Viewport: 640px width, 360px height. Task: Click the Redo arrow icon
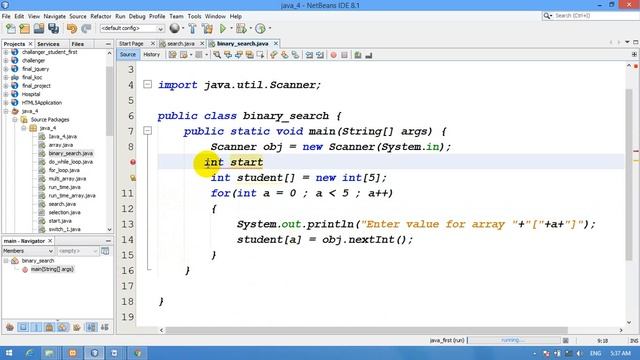(86, 28)
